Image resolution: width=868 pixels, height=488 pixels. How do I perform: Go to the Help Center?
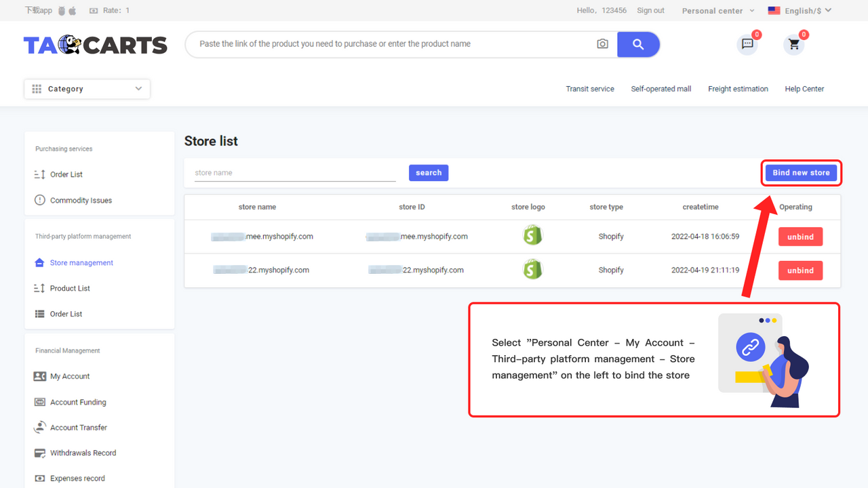point(804,89)
